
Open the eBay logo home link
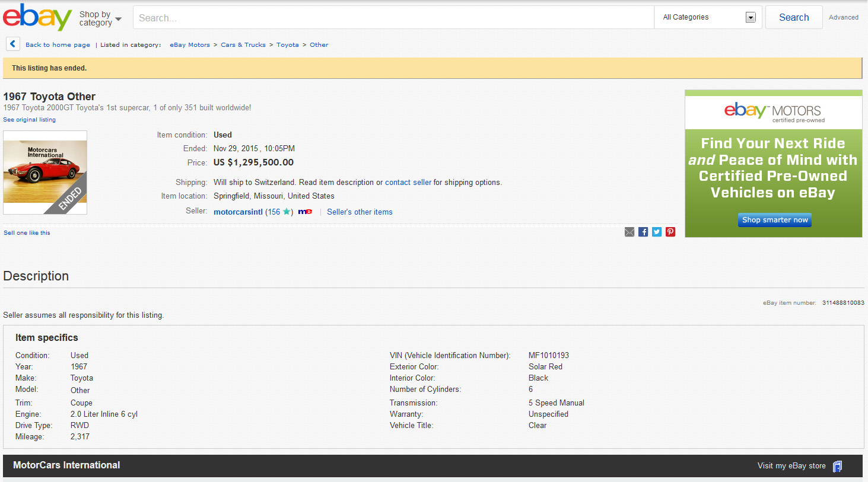(x=37, y=17)
